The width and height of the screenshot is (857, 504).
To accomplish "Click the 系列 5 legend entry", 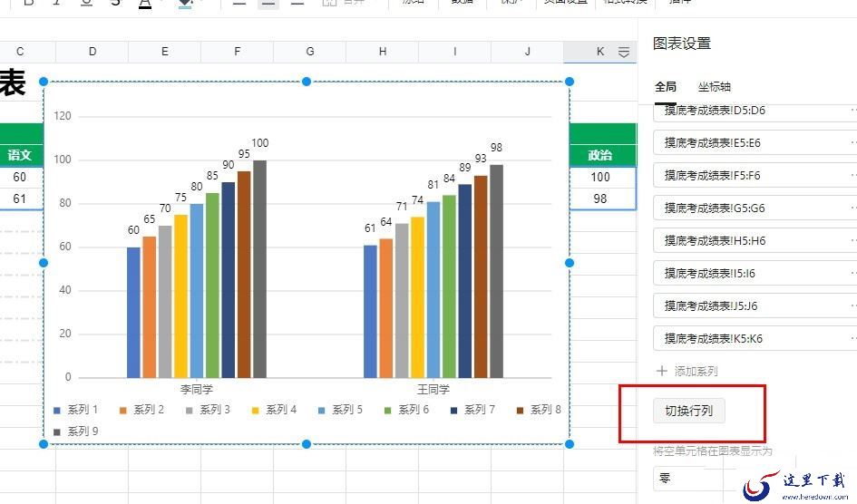I will click(340, 410).
